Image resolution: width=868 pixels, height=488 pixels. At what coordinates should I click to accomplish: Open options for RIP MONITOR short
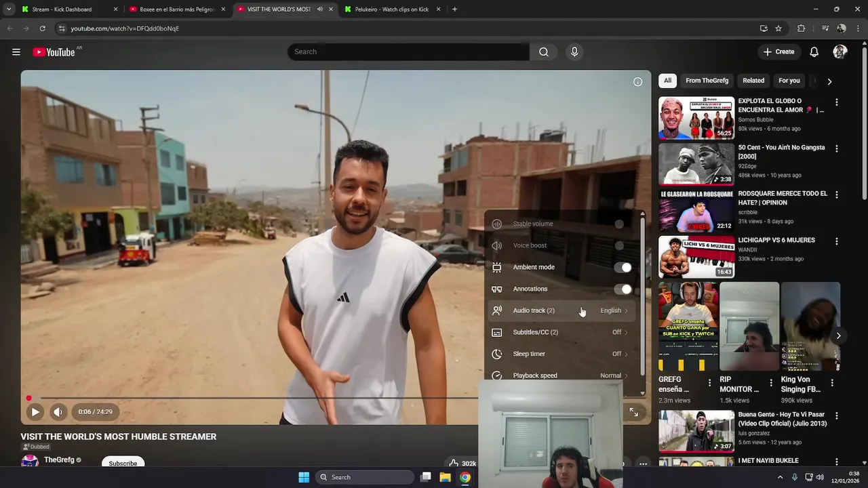point(771,383)
